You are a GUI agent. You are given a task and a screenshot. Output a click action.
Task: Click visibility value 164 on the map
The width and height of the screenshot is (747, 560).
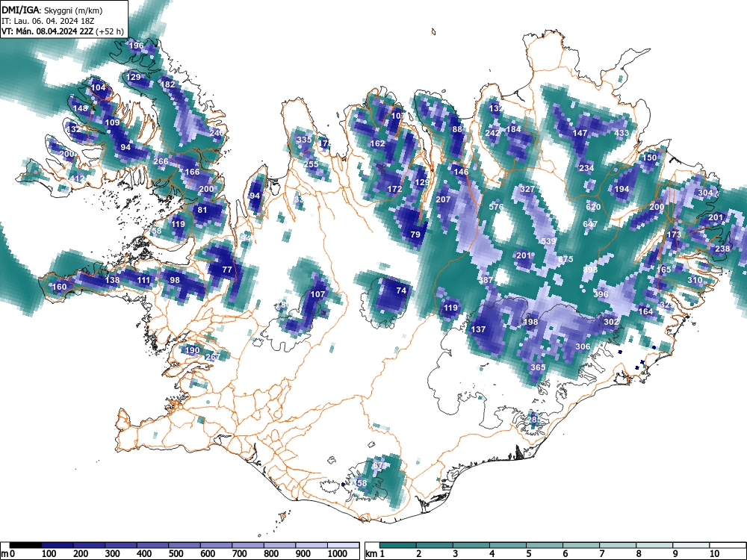[646, 311]
